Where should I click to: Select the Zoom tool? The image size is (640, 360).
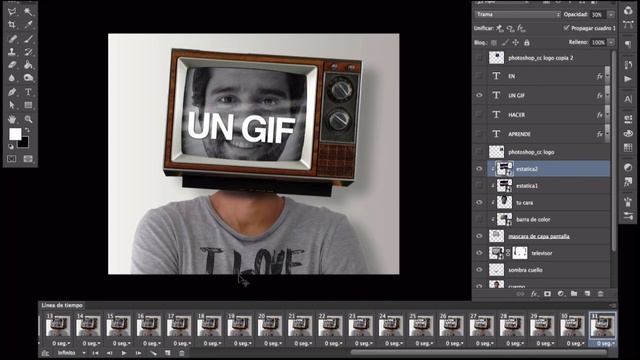[x=28, y=119]
